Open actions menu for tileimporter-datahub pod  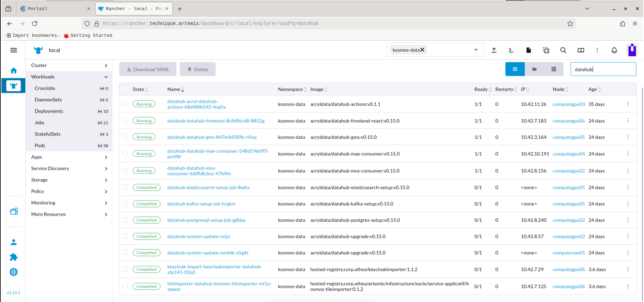point(628,286)
